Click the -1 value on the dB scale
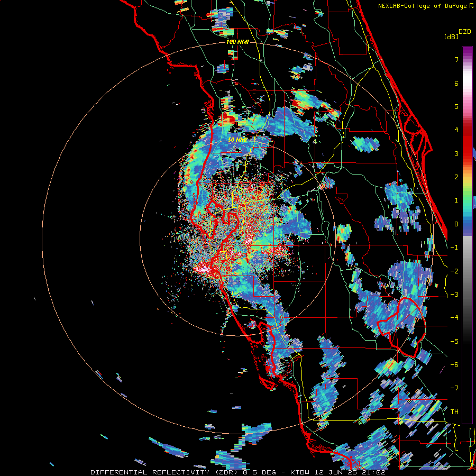The image size is (476, 476). (454, 247)
